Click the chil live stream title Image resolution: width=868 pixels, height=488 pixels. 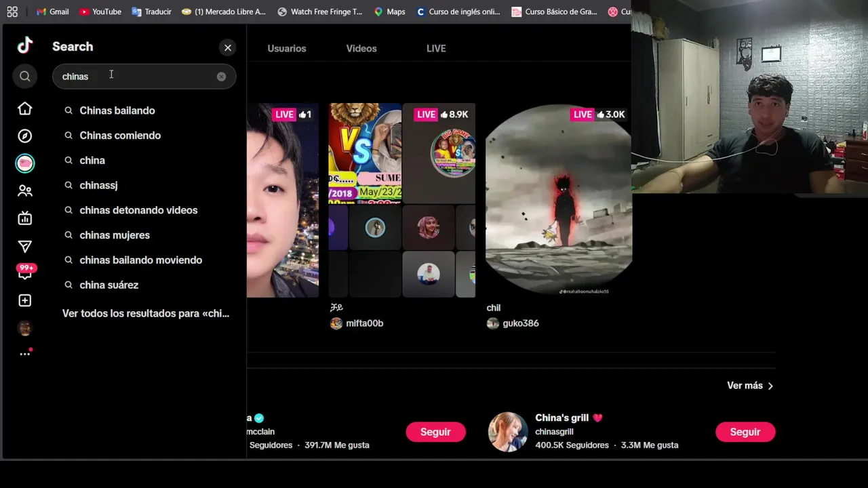click(494, 308)
